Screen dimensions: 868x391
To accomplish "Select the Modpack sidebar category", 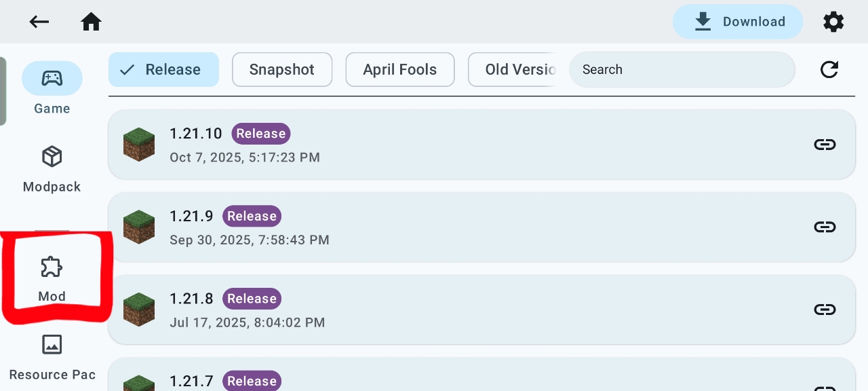I will pyautogui.click(x=52, y=168).
